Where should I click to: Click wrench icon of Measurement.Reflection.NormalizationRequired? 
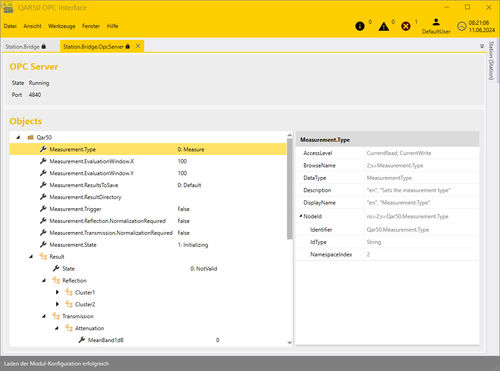43,221
